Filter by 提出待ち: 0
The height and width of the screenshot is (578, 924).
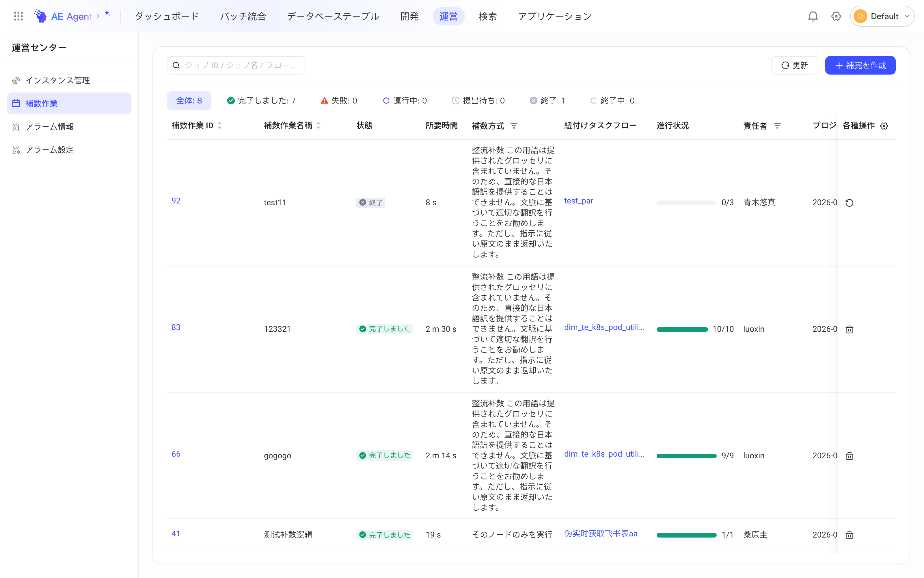point(478,101)
